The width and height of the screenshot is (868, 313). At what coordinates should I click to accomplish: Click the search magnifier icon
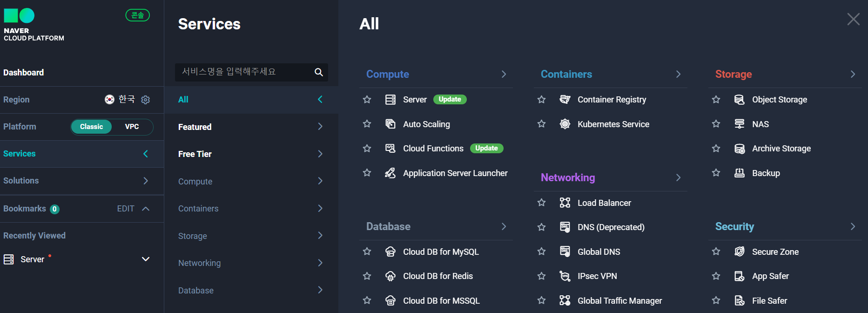319,72
